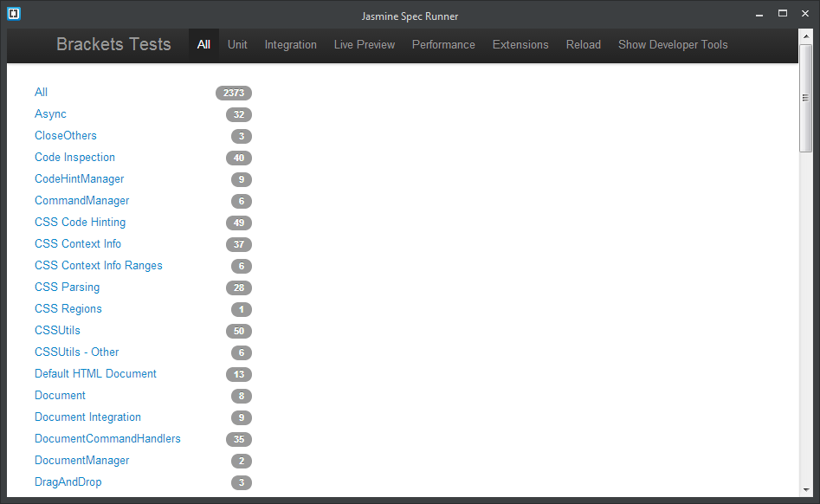
Task: Click Show Developer Tools
Action: 673,45
